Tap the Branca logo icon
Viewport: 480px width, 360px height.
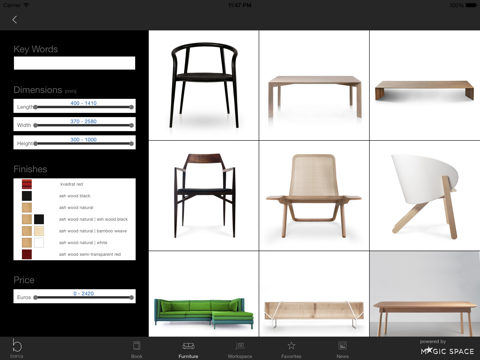click(17, 346)
